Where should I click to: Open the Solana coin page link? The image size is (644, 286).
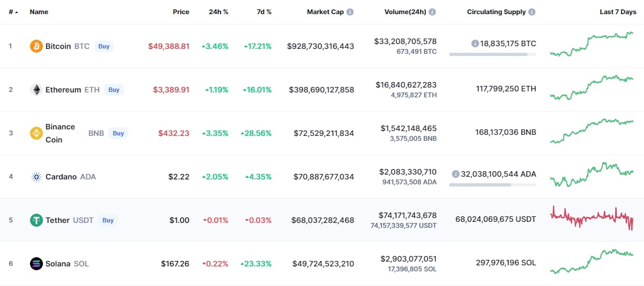[58, 264]
